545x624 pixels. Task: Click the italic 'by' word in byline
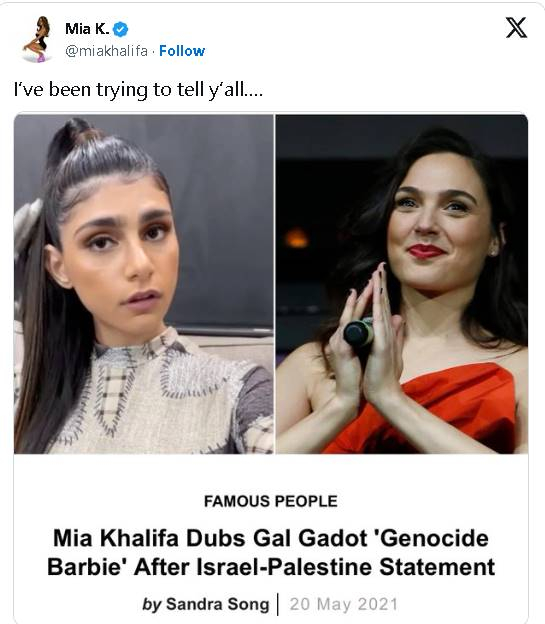coord(152,604)
